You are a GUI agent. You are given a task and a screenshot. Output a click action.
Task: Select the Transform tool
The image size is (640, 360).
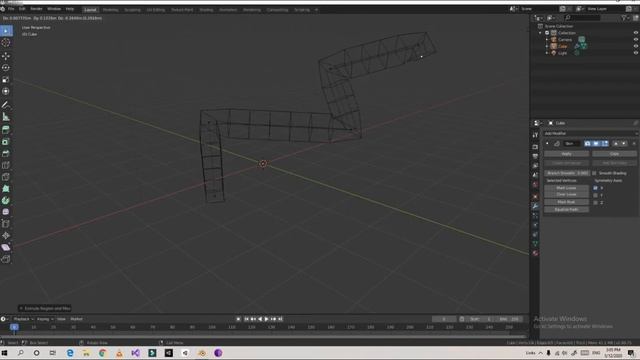click(6, 91)
